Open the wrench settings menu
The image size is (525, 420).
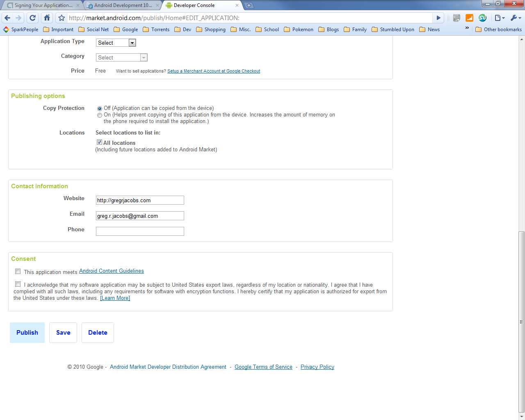coord(515,18)
